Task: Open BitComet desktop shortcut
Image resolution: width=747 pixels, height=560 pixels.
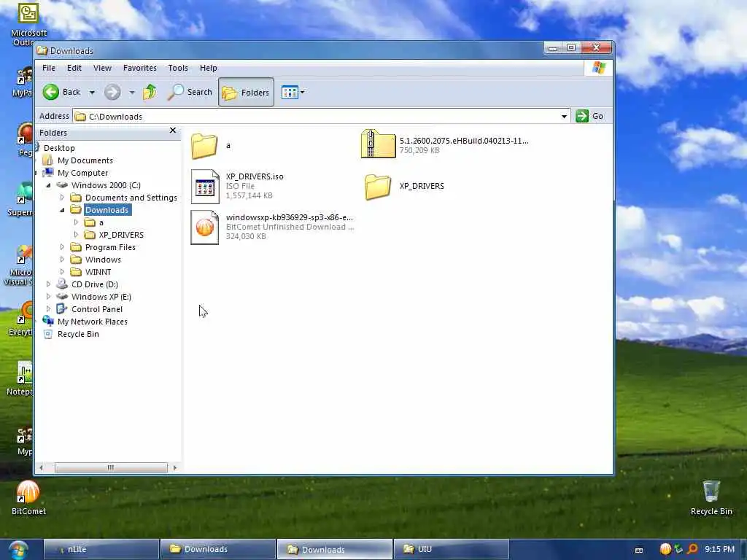Action: click(x=28, y=497)
